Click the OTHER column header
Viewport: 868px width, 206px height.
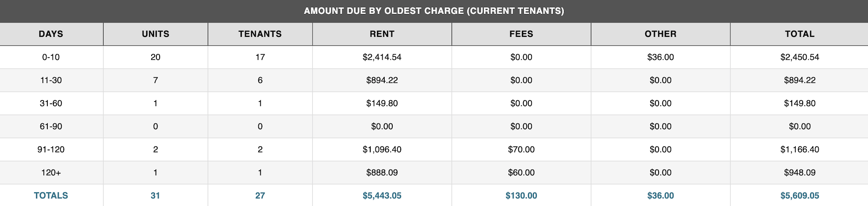(x=660, y=34)
